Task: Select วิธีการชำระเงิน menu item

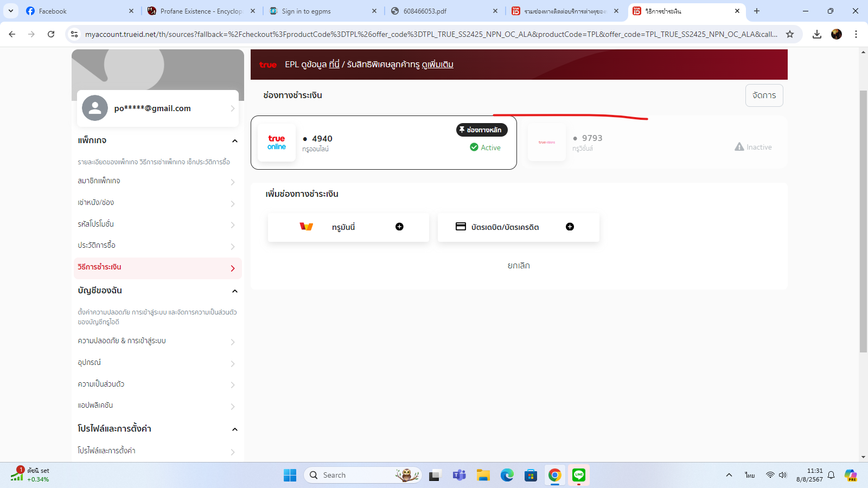Action: point(157,268)
